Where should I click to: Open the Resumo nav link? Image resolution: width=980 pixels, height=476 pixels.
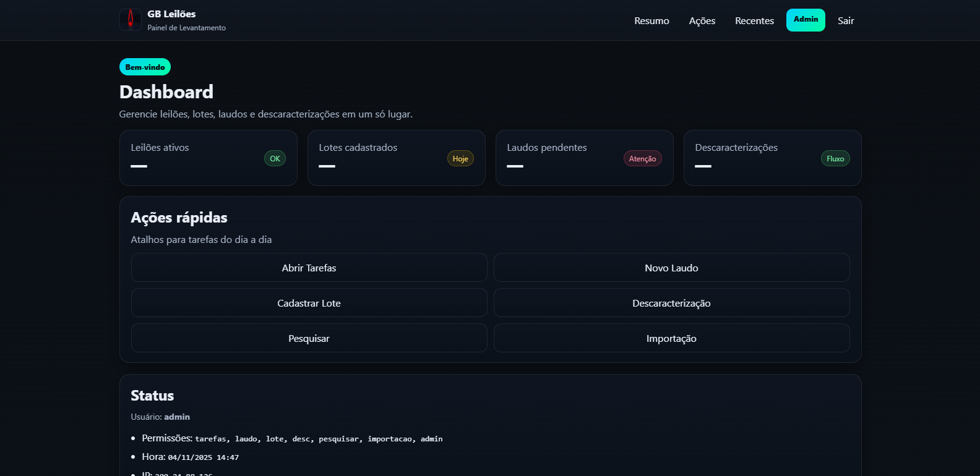click(x=651, y=20)
